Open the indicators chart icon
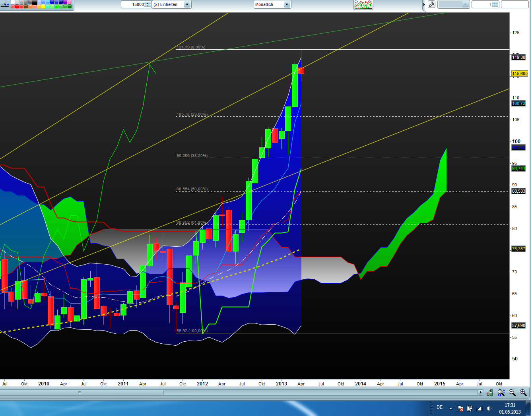This screenshot has width=532, height=416. pos(363,4)
